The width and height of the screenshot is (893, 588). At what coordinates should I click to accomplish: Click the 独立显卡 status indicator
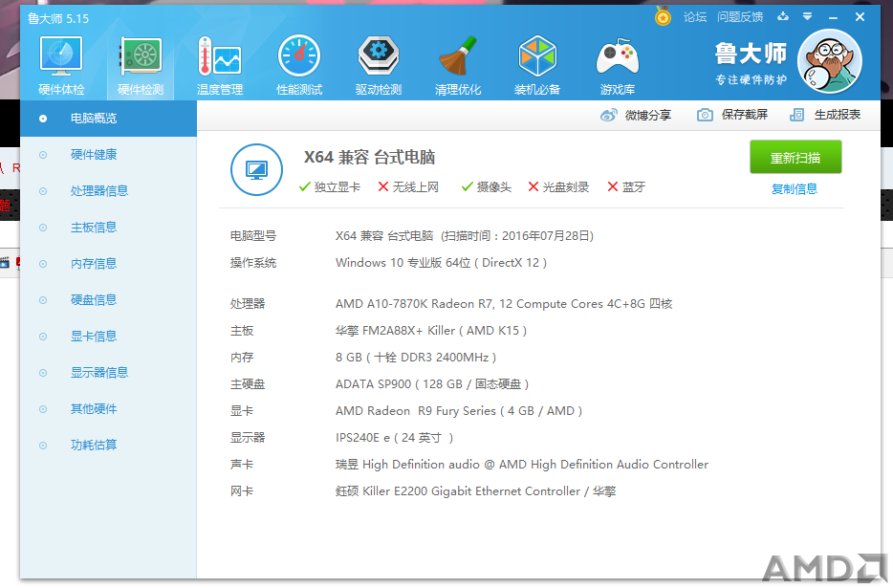(330, 186)
